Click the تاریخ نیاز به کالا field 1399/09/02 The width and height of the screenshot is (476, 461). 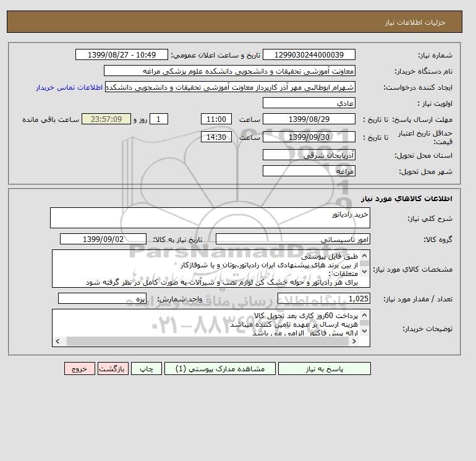point(103,239)
